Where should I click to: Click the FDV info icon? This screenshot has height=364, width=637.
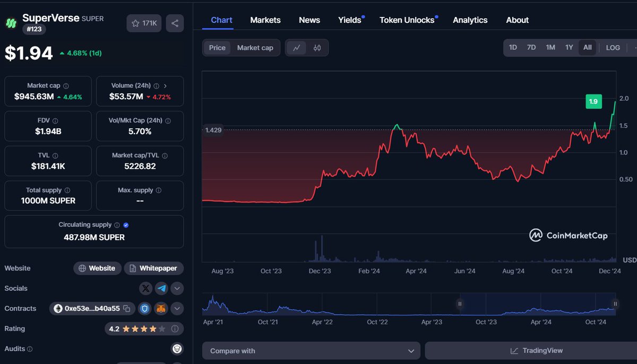pos(56,121)
